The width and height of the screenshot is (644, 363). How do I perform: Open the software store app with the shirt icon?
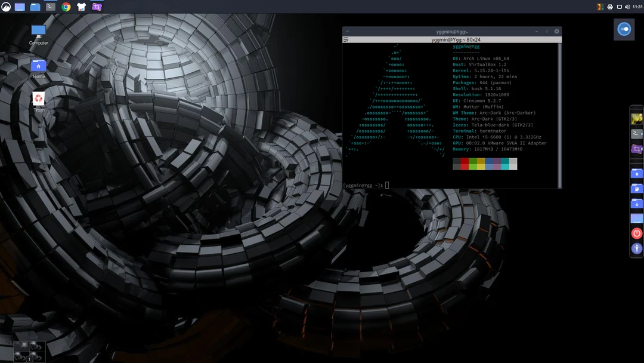pos(81,7)
